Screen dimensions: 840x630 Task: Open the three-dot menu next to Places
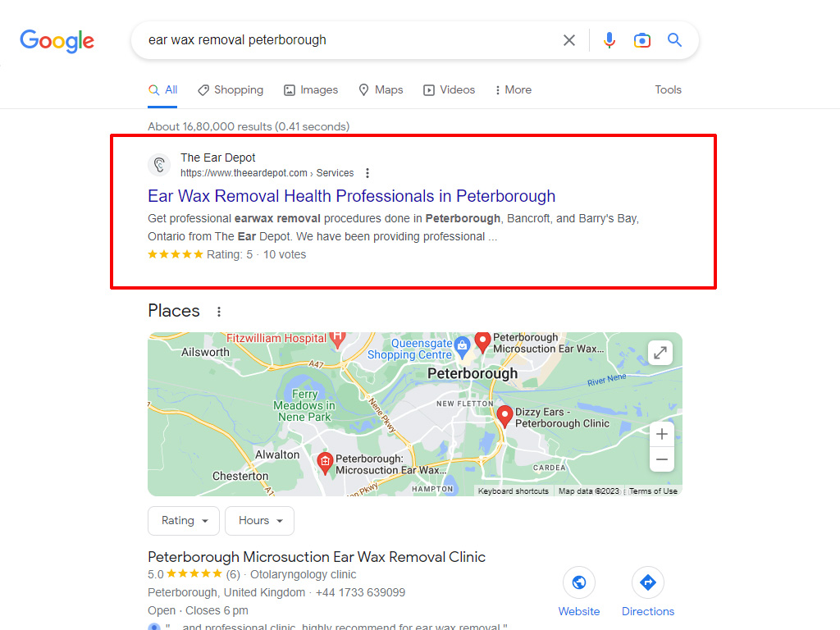point(218,311)
